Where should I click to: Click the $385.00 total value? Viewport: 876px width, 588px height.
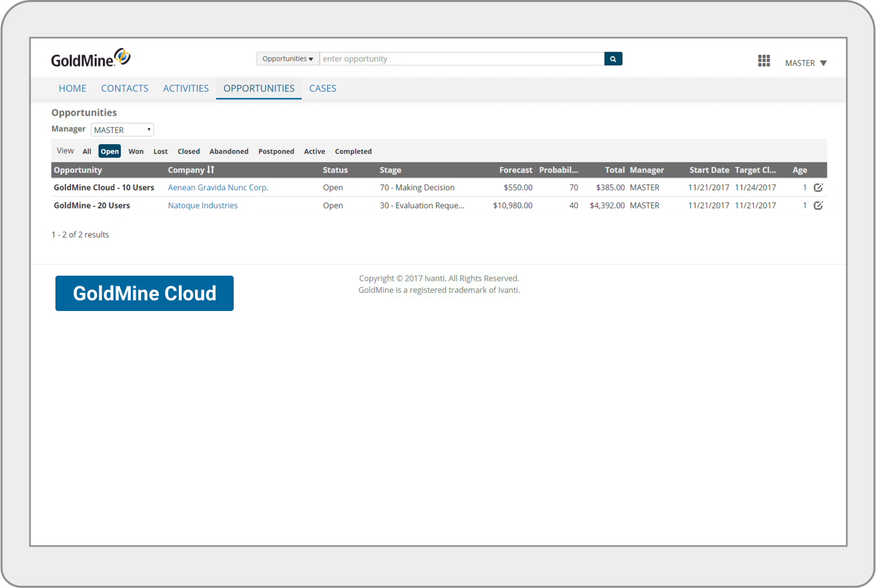click(x=610, y=188)
